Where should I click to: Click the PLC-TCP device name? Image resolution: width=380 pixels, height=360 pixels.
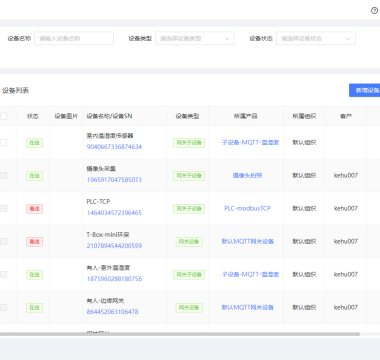point(98,202)
